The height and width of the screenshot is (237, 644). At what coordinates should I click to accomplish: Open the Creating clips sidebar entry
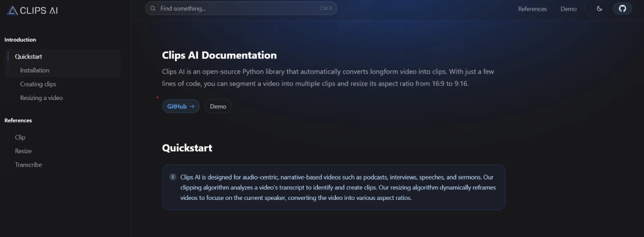(x=38, y=84)
